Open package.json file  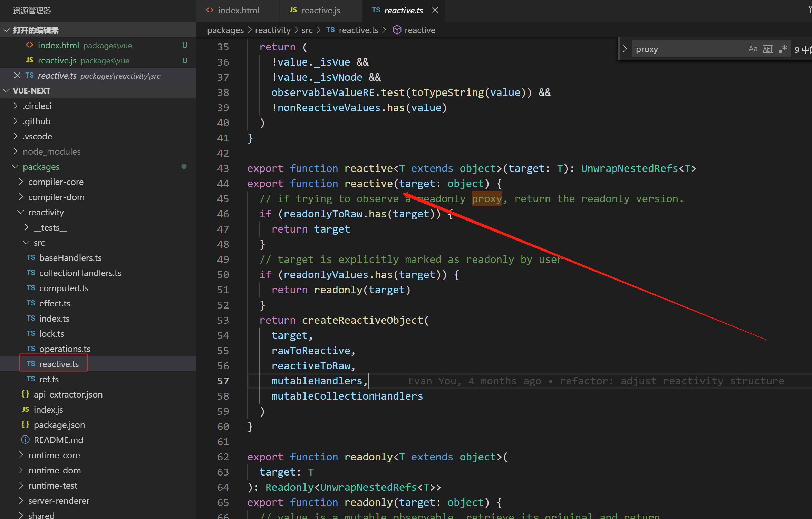98,425
